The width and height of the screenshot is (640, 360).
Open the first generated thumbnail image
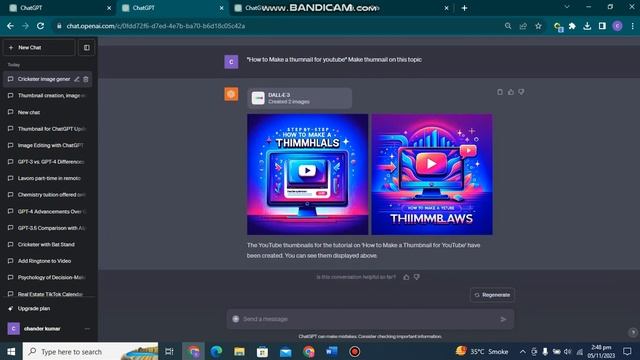(x=307, y=174)
